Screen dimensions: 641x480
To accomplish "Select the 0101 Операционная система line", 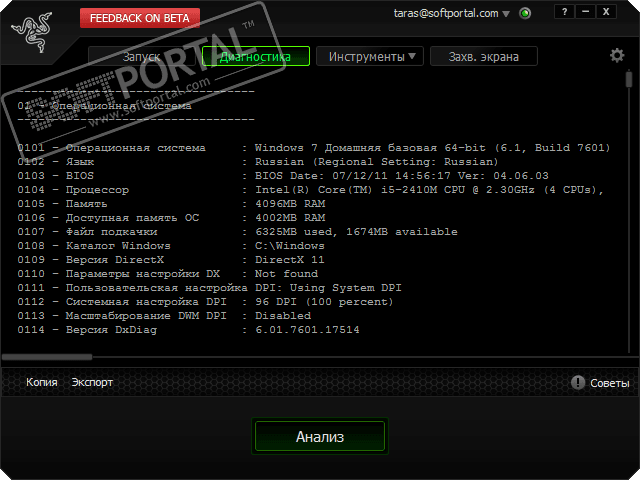I will coord(314,148).
